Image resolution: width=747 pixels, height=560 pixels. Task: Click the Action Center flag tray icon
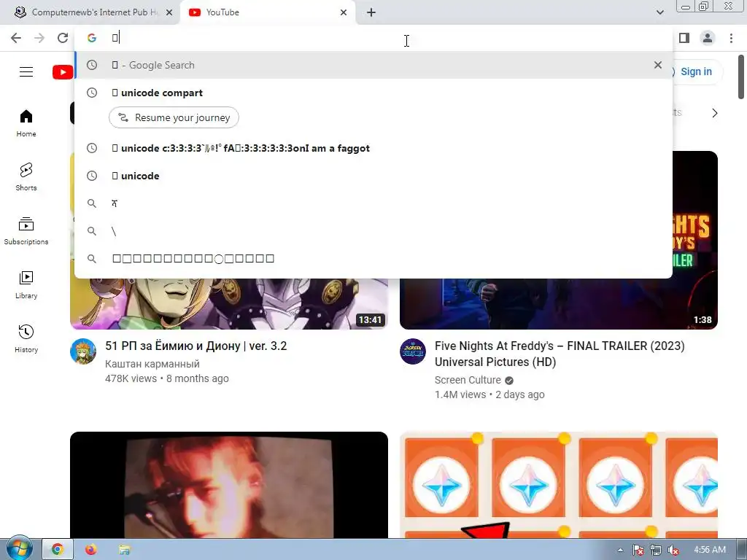coord(638,550)
